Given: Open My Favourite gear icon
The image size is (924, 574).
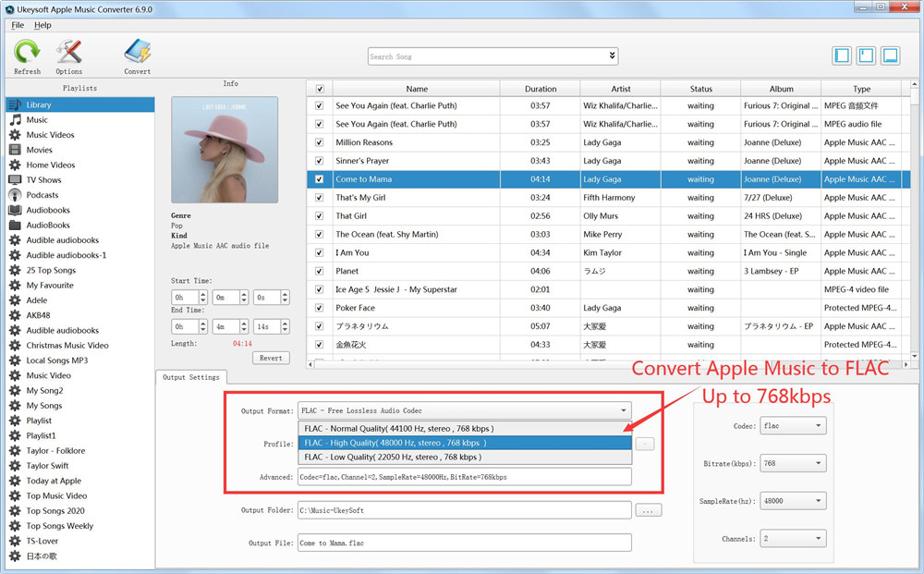Looking at the screenshot, I should (x=16, y=286).
